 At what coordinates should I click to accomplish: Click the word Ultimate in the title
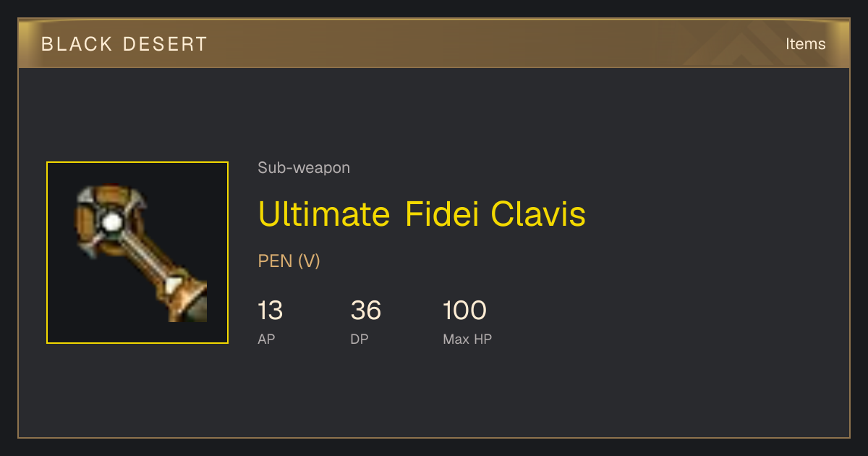[324, 214]
